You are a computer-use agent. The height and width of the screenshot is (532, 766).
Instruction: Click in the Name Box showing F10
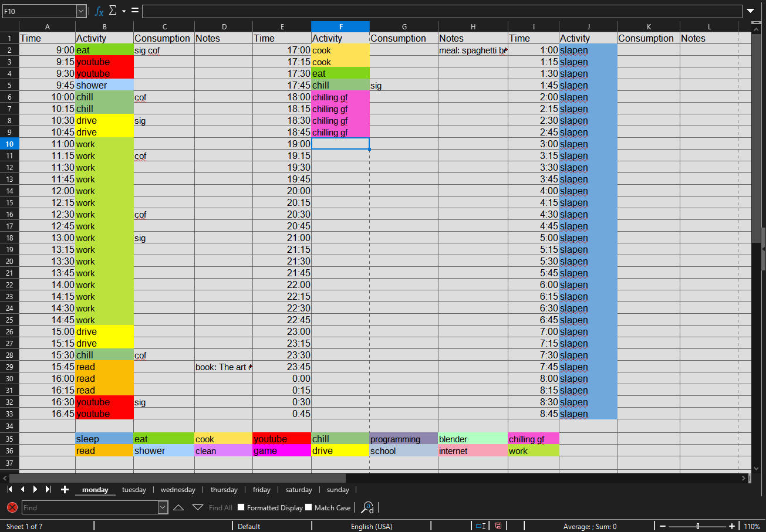click(39, 11)
